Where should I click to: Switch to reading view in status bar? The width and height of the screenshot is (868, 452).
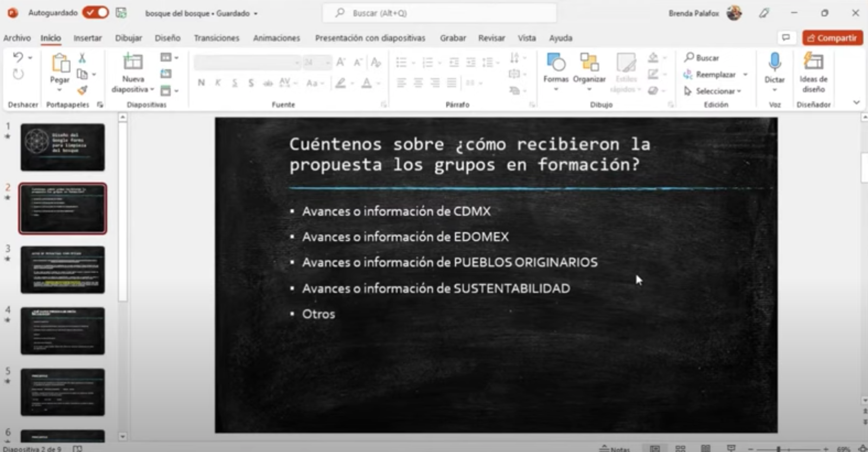pos(705,448)
